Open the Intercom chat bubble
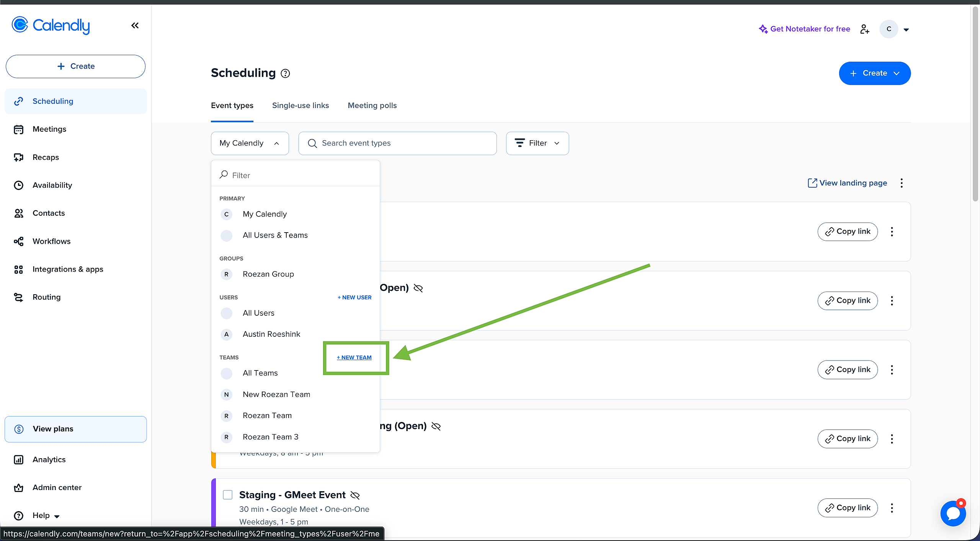This screenshot has width=980, height=541. coord(953,514)
